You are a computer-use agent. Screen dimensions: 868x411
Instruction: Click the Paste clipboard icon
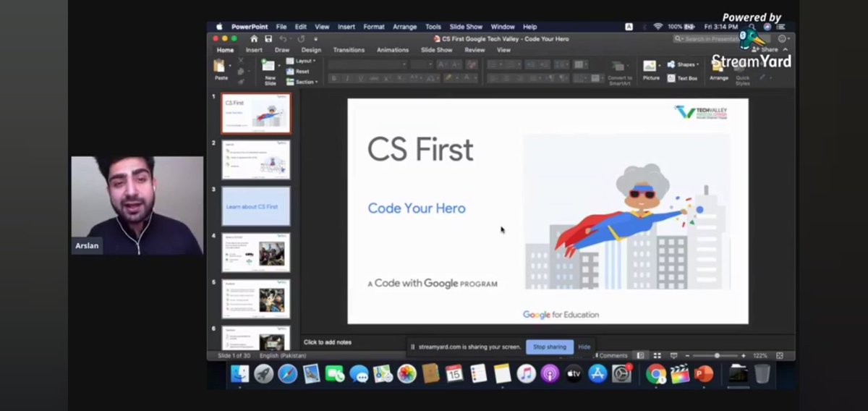pos(220,67)
